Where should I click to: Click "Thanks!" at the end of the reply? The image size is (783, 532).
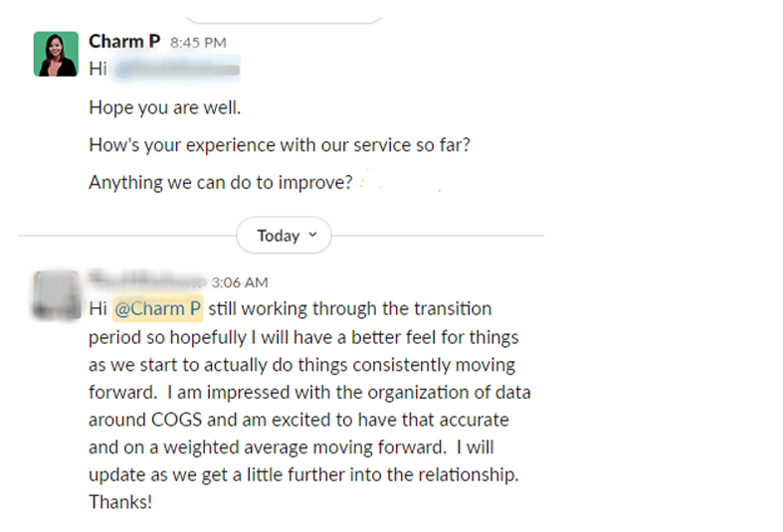(120, 502)
